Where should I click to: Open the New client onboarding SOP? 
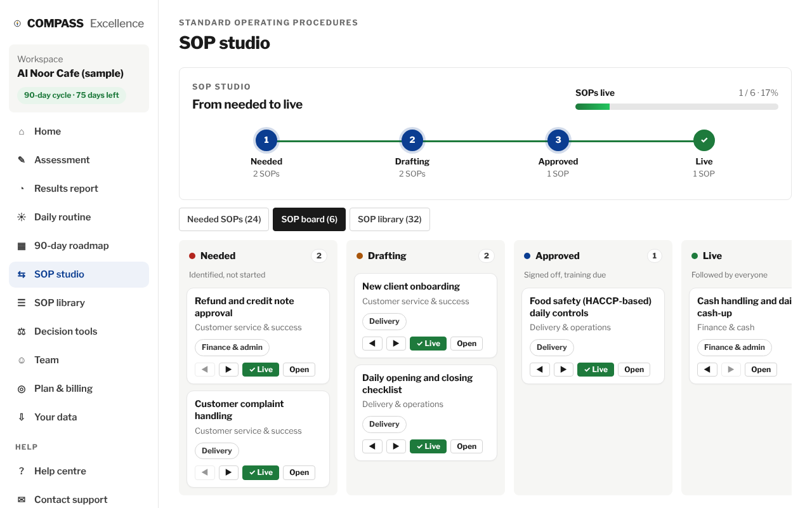(x=466, y=344)
